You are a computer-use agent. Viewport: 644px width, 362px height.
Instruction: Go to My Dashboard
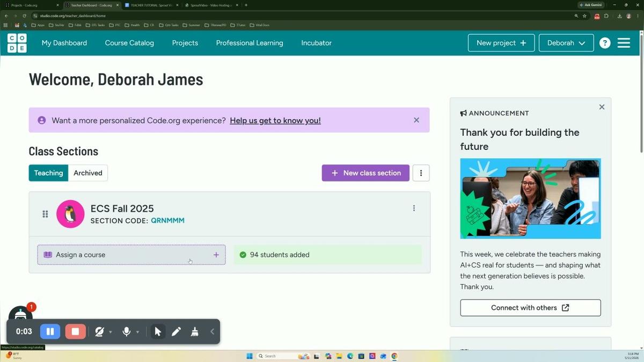(64, 43)
